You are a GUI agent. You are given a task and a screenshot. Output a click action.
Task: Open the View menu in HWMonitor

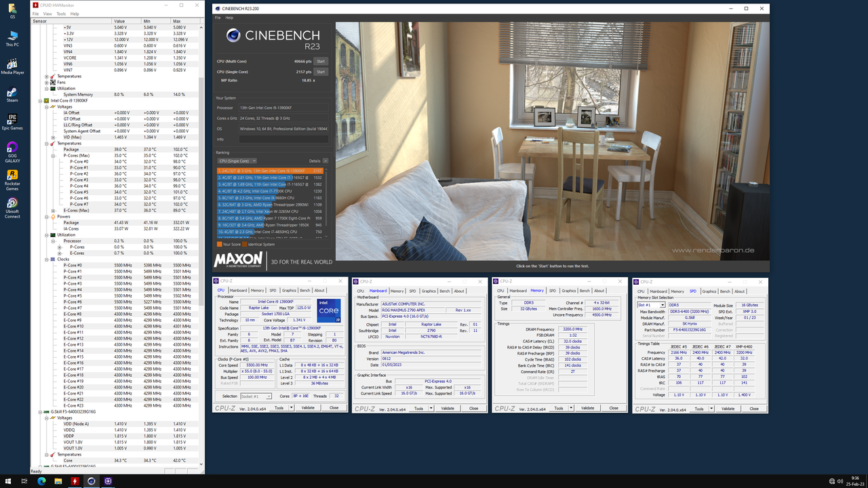pyautogui.click(x=47, y=14)
